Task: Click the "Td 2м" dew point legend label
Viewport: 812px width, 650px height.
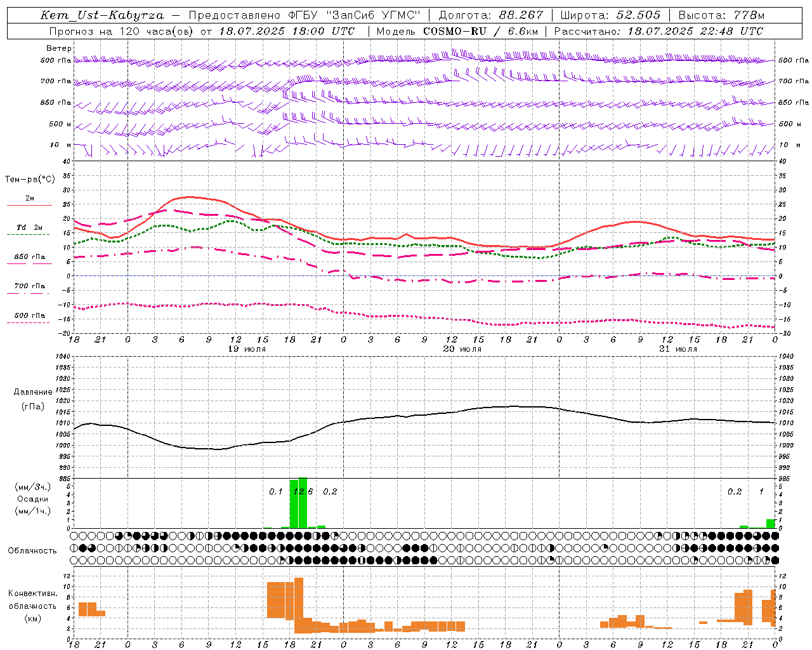Action: point(29,227)
